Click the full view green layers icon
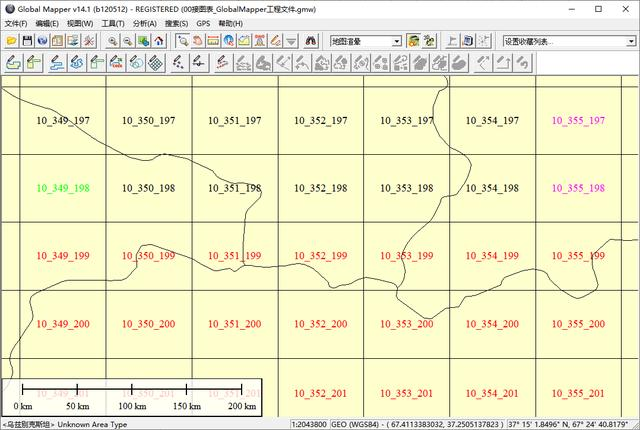 [143, 41]
